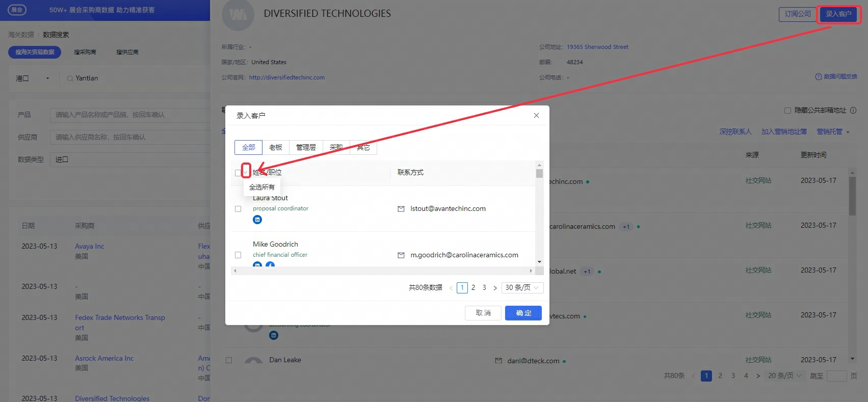Open diversifiedtechinc.com website link
This screenshot has width=868, height=402.
(287, 77)
